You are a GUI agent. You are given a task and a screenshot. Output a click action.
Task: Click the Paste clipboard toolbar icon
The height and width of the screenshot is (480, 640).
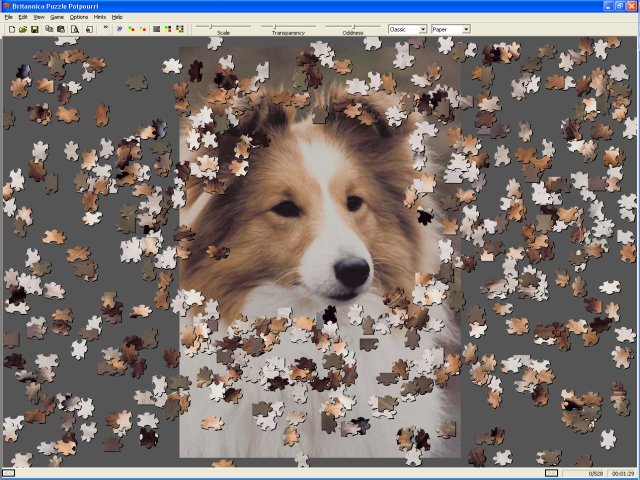[x=61, y=29]
